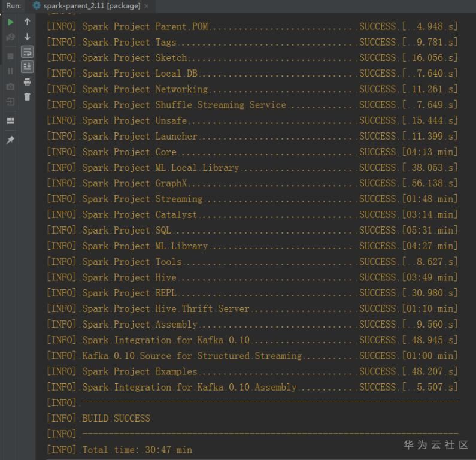Click the up arrow to previous stack trace

click(x=28, y=22)
